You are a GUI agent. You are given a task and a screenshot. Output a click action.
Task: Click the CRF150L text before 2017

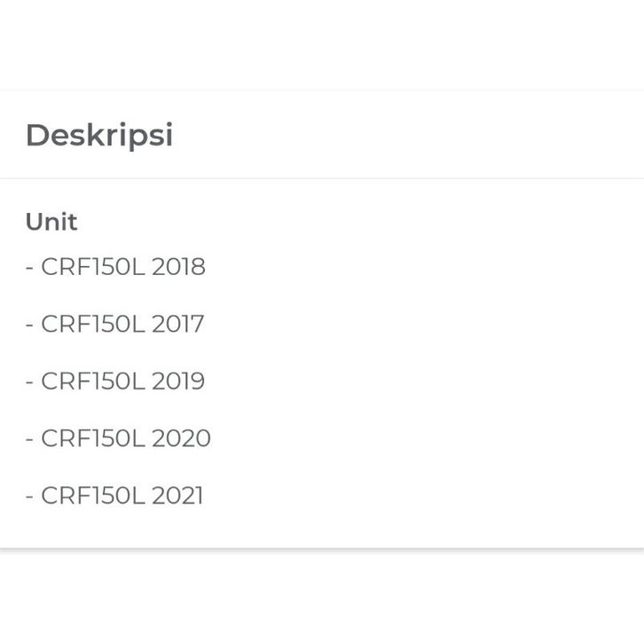coord(92,324)
